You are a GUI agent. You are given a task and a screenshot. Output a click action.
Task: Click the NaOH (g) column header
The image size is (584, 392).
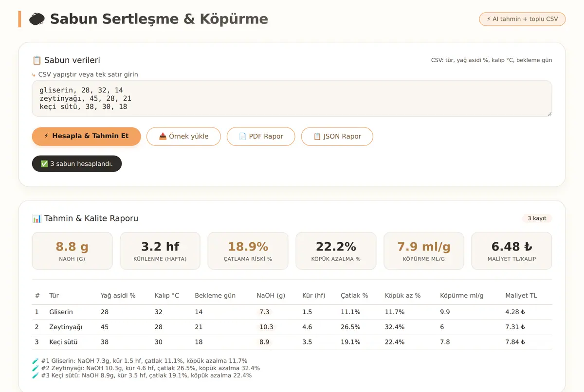(x=270, y=296)
